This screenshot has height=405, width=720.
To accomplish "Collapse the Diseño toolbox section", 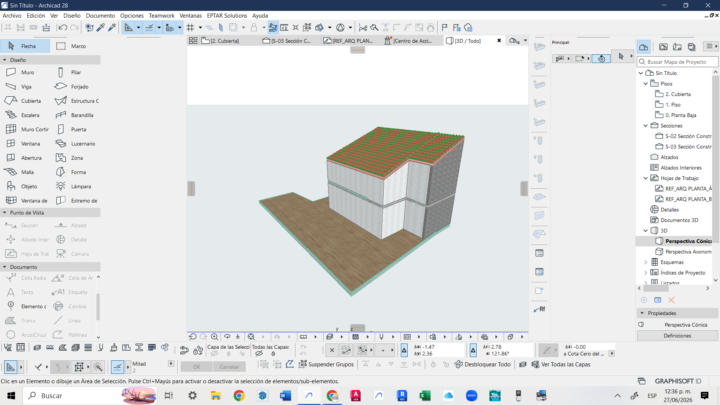I will [5, 60].
